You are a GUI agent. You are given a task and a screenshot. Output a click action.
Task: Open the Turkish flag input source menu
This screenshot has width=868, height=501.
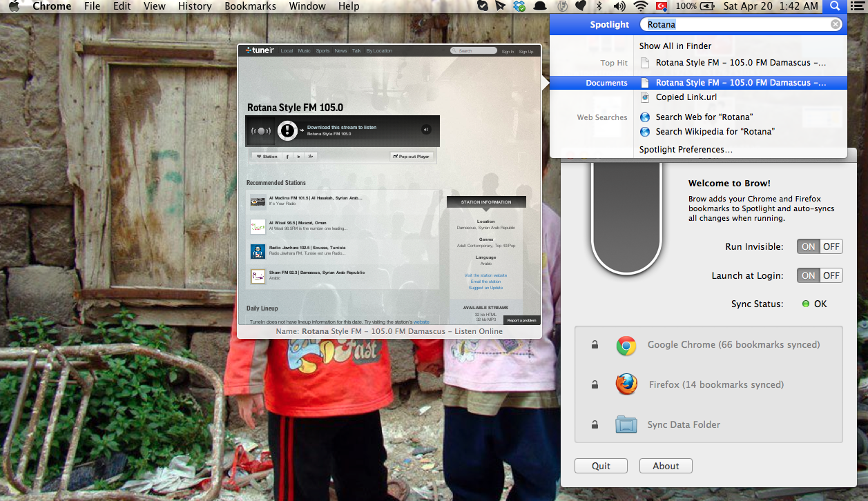662,6
